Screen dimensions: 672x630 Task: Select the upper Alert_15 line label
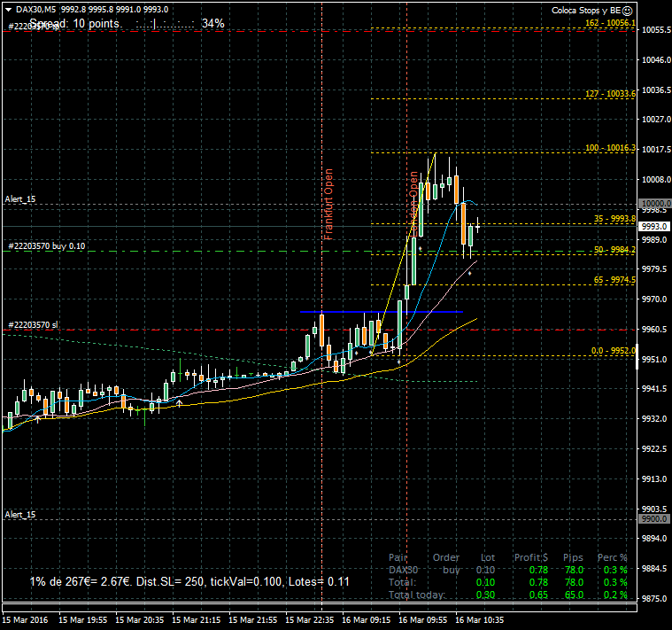point(20,199)
